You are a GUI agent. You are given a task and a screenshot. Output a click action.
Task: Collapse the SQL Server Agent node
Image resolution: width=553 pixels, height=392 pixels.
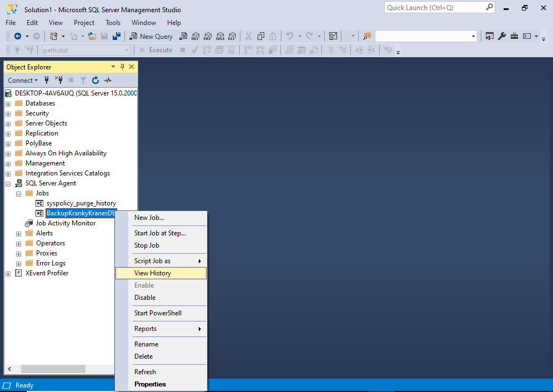[8, 183]
